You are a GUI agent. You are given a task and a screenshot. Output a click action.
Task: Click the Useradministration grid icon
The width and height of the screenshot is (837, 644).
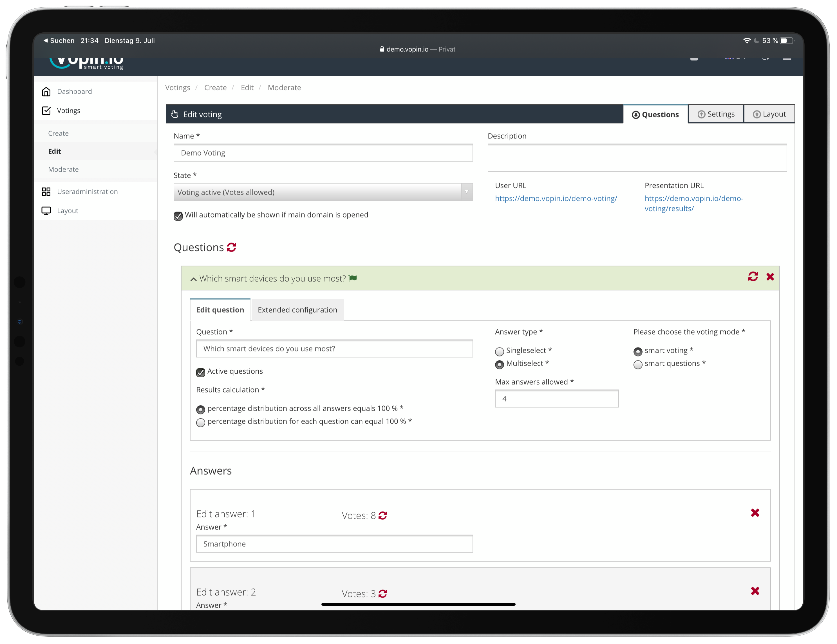click(46, 192)
